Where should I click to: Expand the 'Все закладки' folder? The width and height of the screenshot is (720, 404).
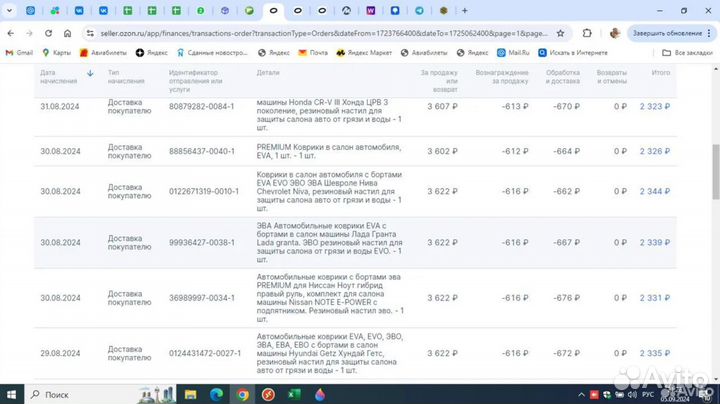[687, 53]
